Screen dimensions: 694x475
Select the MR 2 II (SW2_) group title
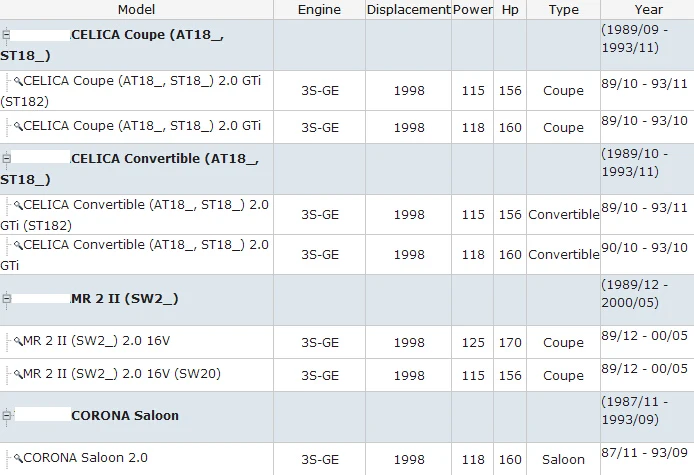pyautogui.click(x=124, y=298)
